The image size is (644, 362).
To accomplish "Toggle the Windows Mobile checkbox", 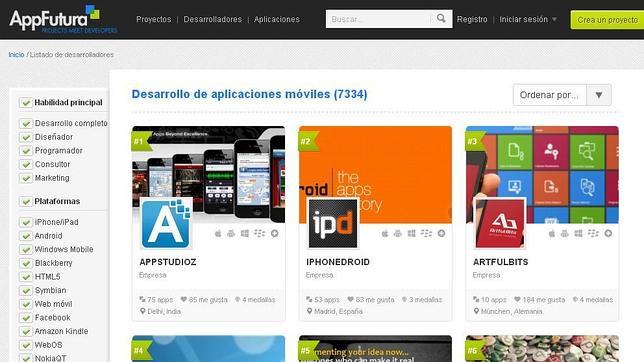I will click(25, 249).
